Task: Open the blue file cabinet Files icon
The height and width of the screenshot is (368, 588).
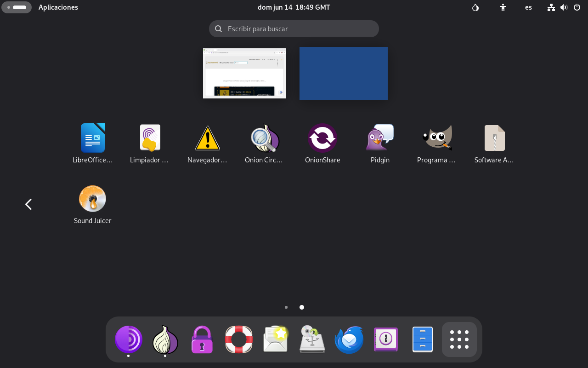Action: point(423,339)
